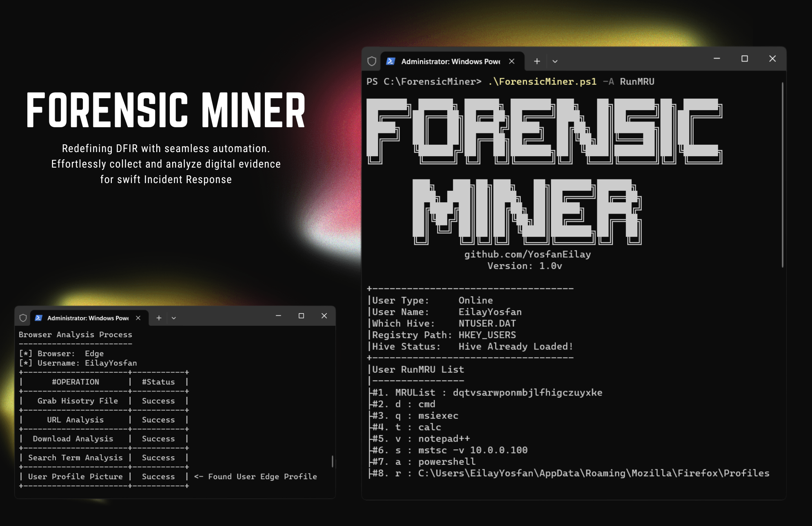This screenshot has width=812, height=526.
Task: Click the "[*] Browser: Edge" line
Action: (x=61, y=354)
